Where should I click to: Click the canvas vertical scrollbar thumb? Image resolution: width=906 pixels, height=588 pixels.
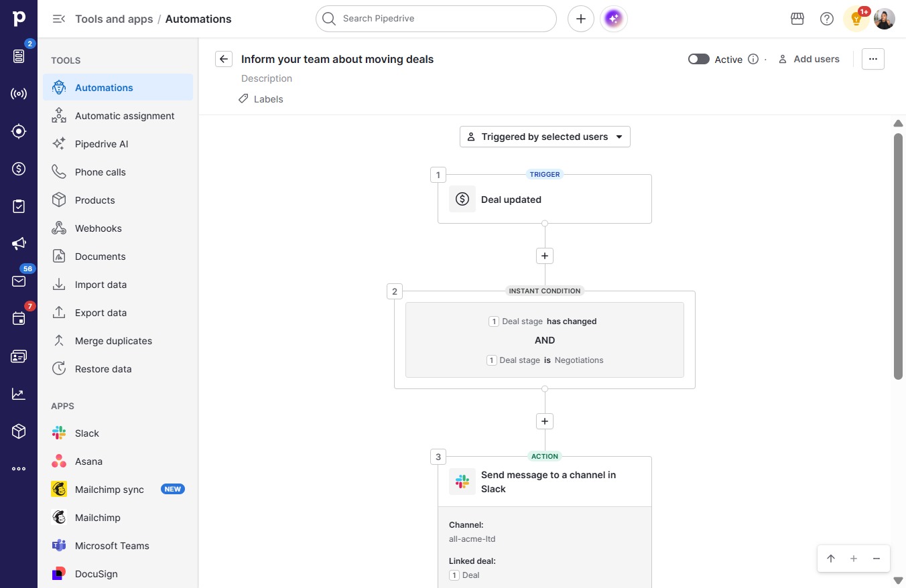899,256
